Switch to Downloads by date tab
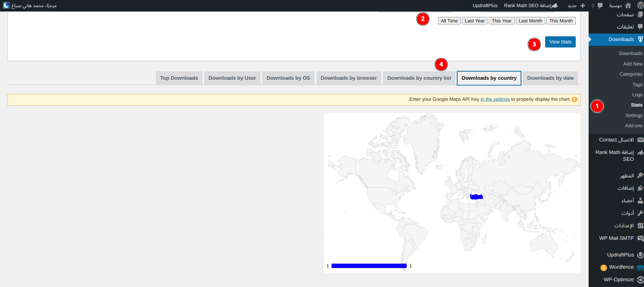Image resolution: width=644 pixels, height=287 pixels. (550, 78)
